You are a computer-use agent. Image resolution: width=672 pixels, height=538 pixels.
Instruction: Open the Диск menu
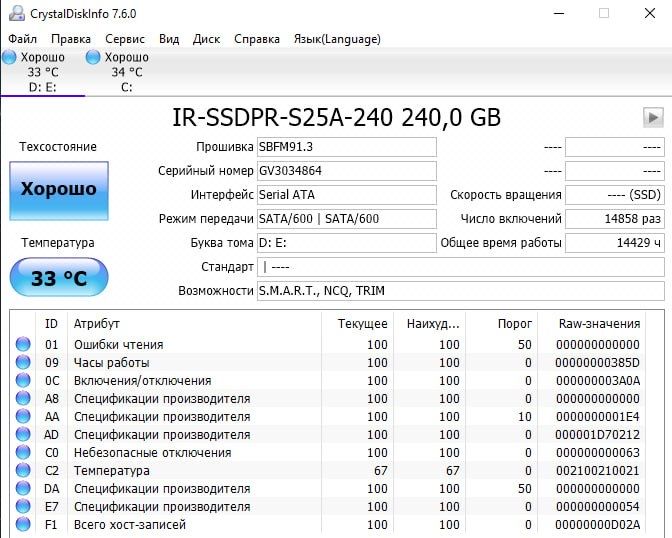click(206, 39)
